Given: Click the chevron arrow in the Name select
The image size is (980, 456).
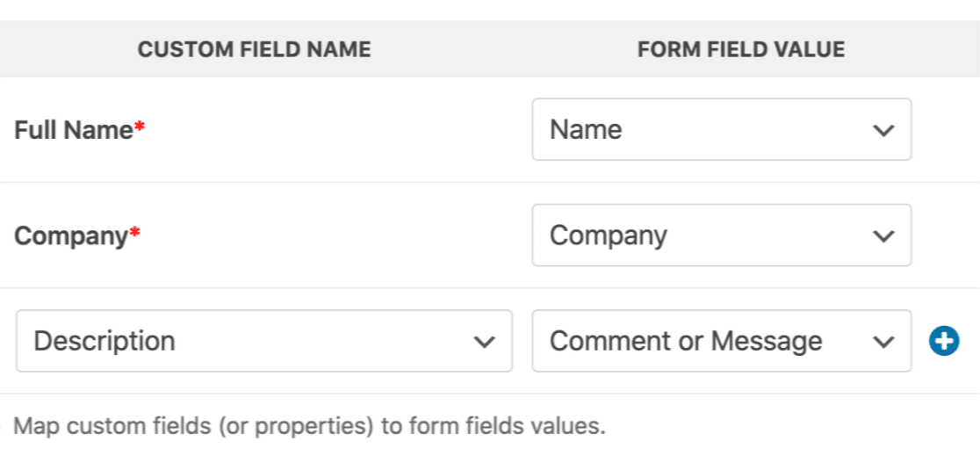Looking at the screenshot, I should pyautogui.click(x=883, y=131).
